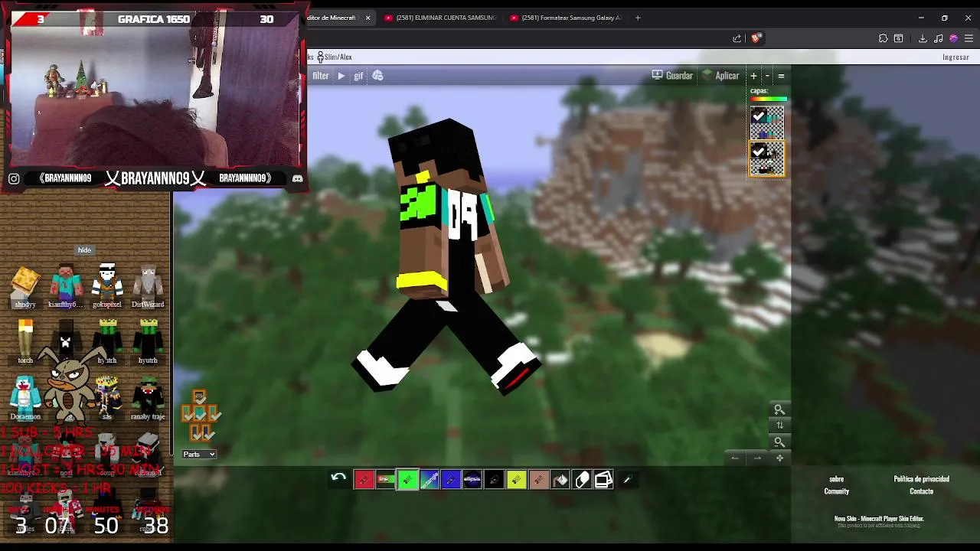This screenshot has height=551, width=980.
Task: Toggle the head part visibility
Action: tap(199, 397)
